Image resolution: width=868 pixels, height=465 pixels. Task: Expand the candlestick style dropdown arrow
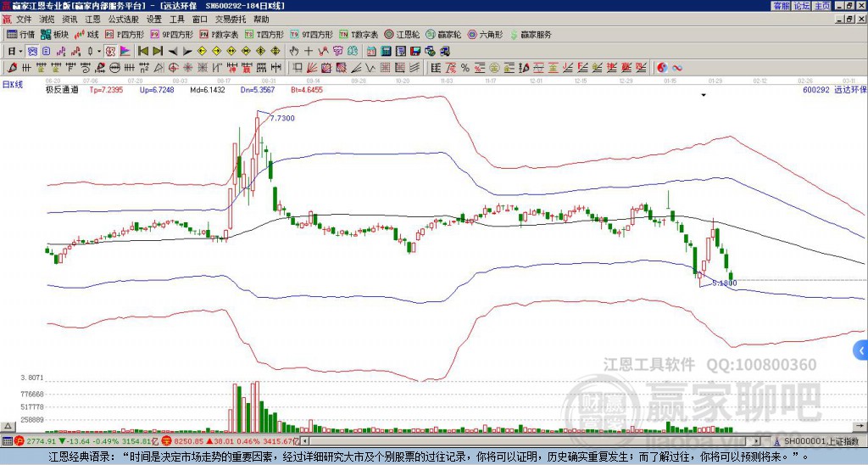coord(99,52)
